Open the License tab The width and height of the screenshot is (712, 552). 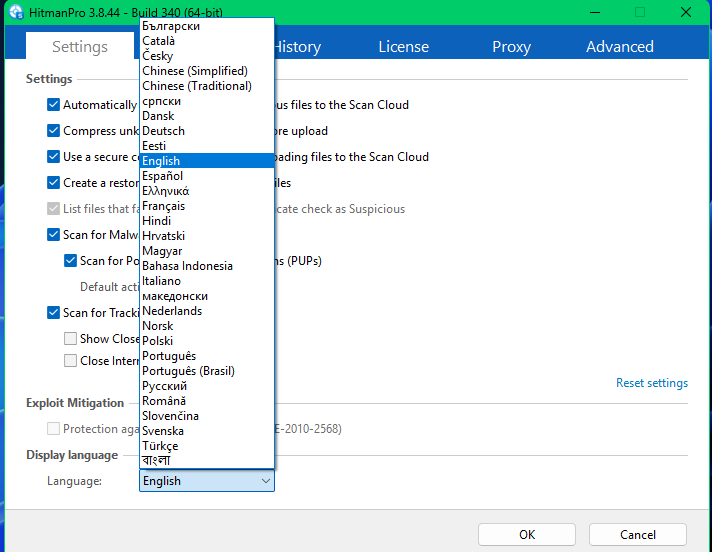click(x=404, y=47)
